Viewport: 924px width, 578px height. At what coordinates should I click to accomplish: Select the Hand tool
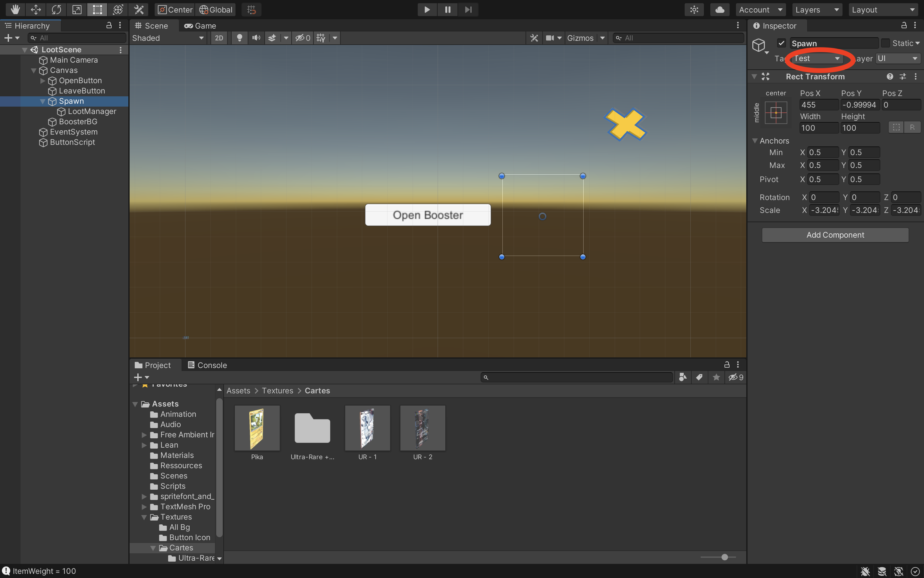15,10
